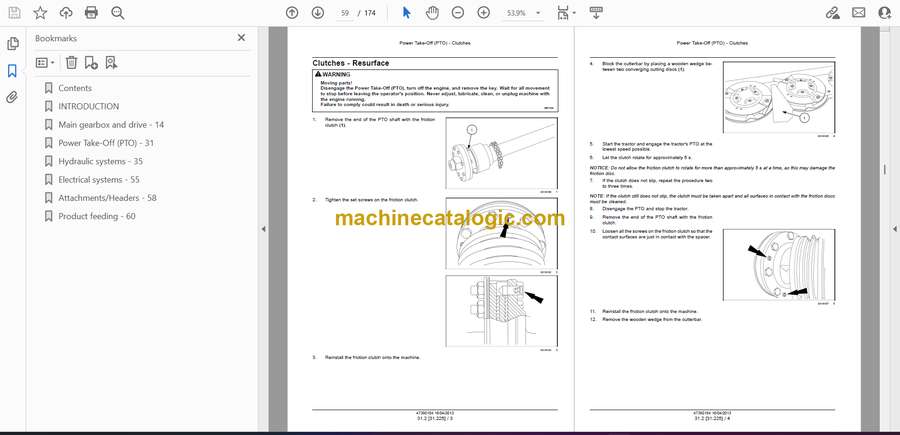Image resolution: width=900 pixels, height=435 pixels.
Task: Jump to Attachments/Headers - 58 bookmark
Action: 107,198
